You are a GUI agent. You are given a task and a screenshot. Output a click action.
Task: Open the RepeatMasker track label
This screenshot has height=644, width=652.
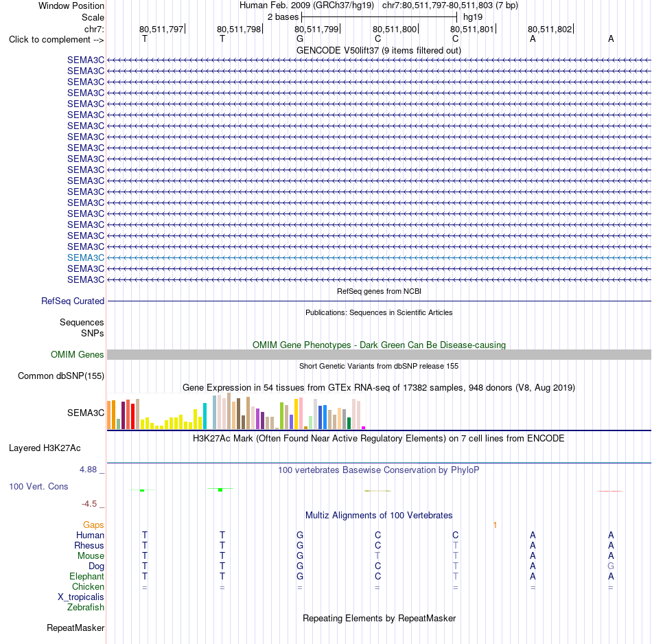click(75, 628)
